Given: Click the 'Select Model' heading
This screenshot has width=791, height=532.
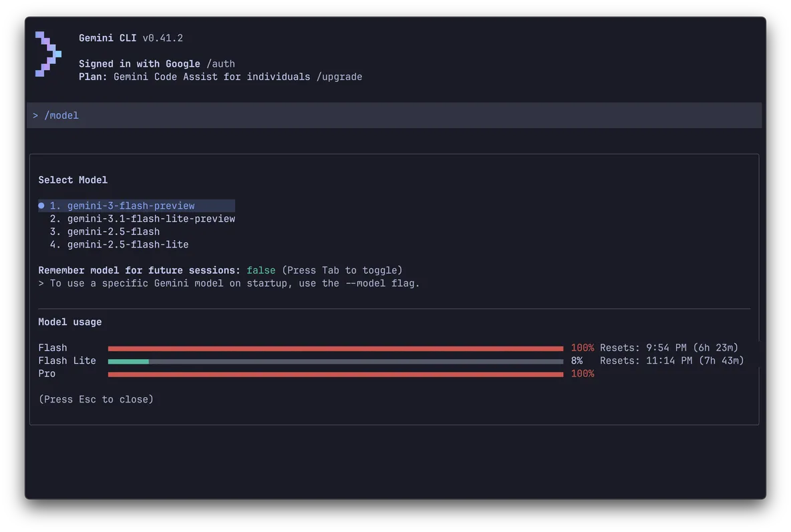Looking at the screenshot, I should pos(73,180).
